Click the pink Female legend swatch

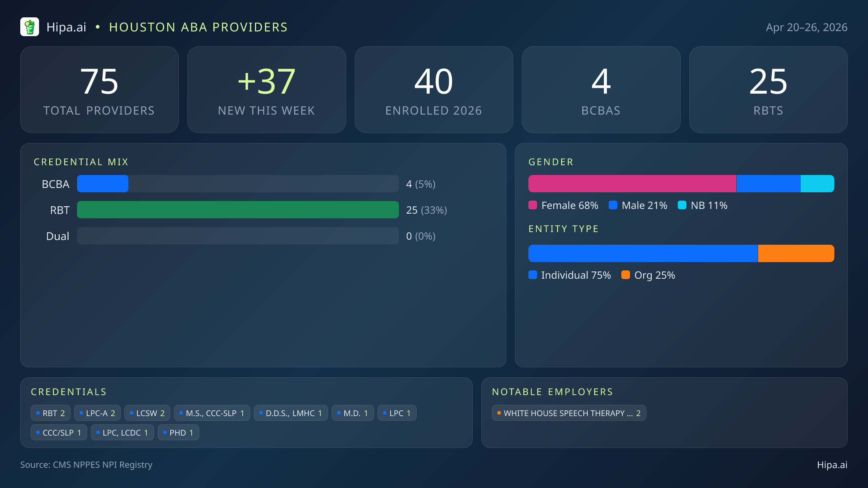[533, 205]
